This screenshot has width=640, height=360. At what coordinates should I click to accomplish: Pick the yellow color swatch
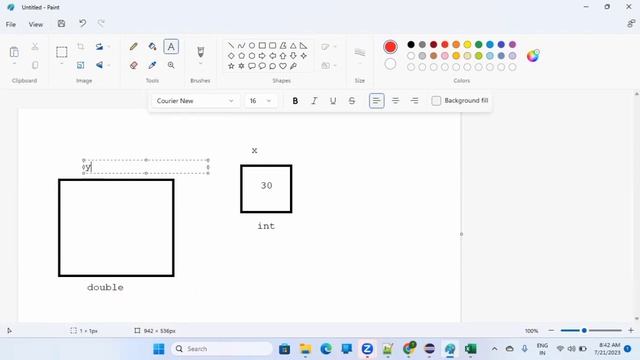pyautogui.click(x=467, y=44)
